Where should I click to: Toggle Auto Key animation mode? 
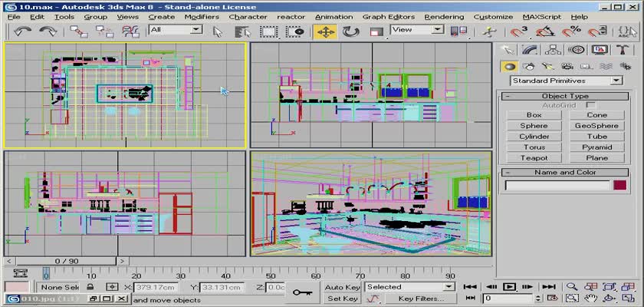(342, 287)
